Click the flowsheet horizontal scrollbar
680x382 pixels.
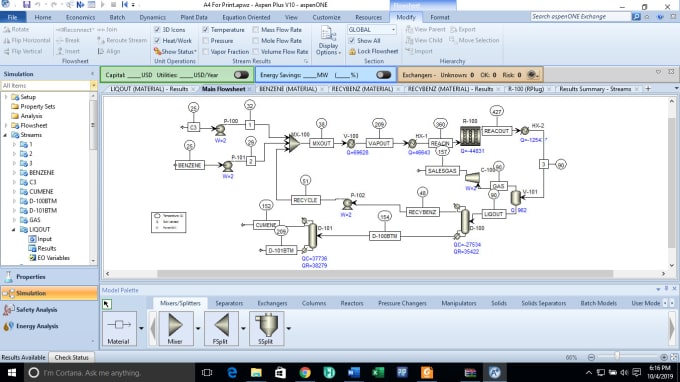click(x=385, y=274)
